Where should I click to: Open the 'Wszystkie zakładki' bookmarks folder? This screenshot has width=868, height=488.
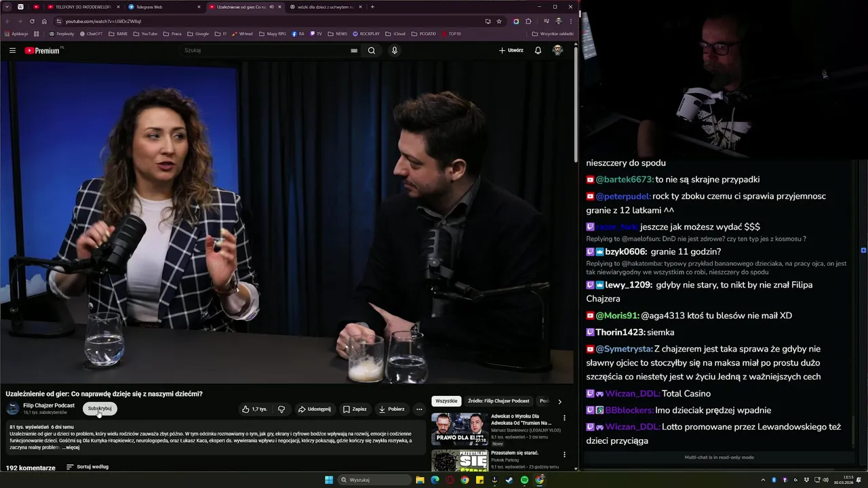tap(553, 33)
